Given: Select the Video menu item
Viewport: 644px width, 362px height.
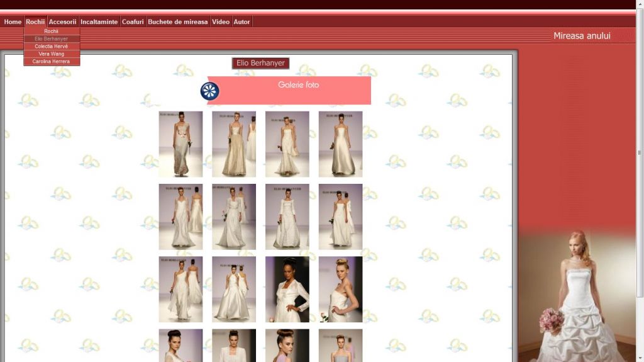Looking at the screenshot, I should click(x=221, y=22).
